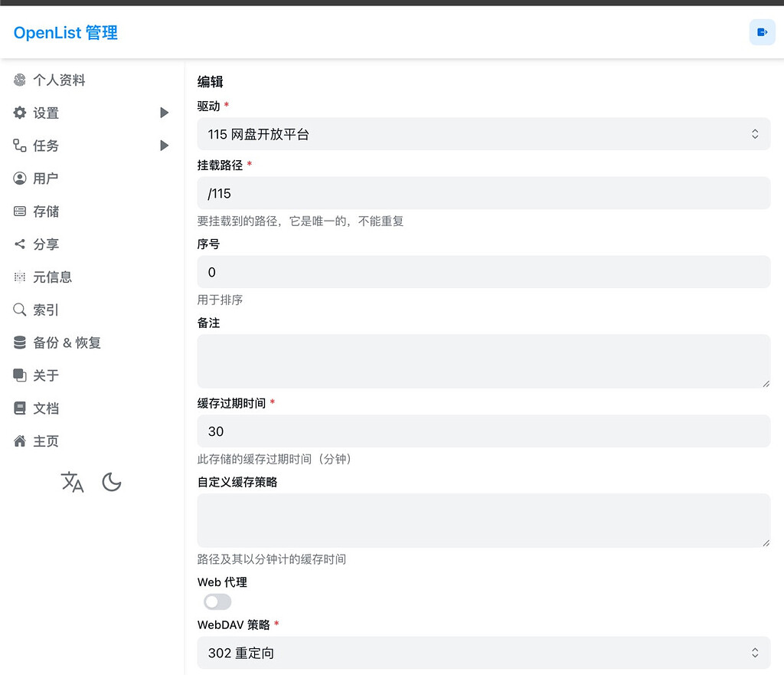Image resolution: width=784 pixels, height=675 pixels.
Task: Click the 缓存过期时间 label
Action: pos(231,403)
